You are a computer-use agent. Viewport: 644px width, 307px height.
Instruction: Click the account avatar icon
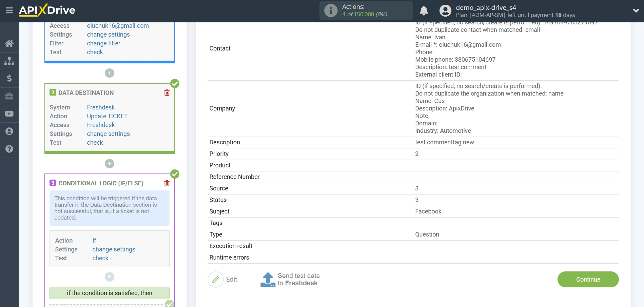pyautogui.click(x=445, y=11)
